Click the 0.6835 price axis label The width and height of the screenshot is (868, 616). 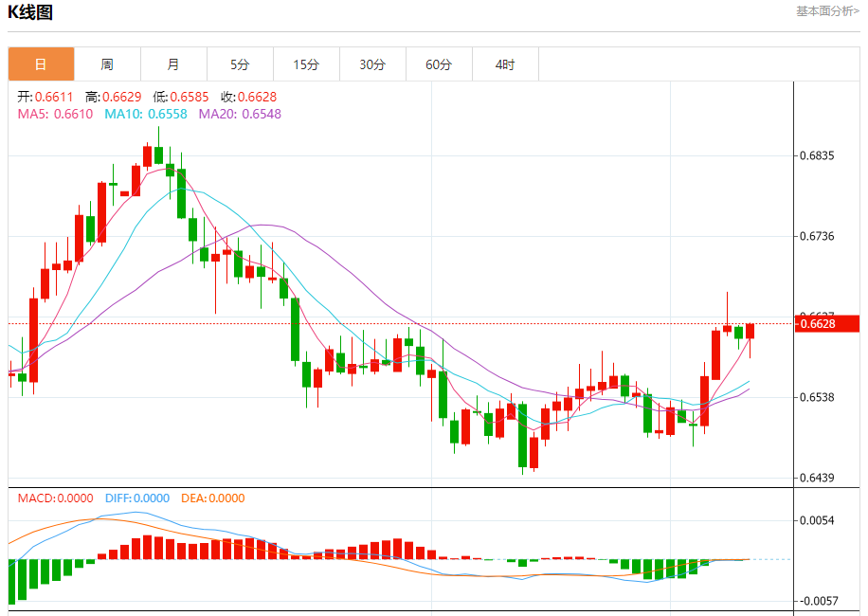click(x=817, y=155)
